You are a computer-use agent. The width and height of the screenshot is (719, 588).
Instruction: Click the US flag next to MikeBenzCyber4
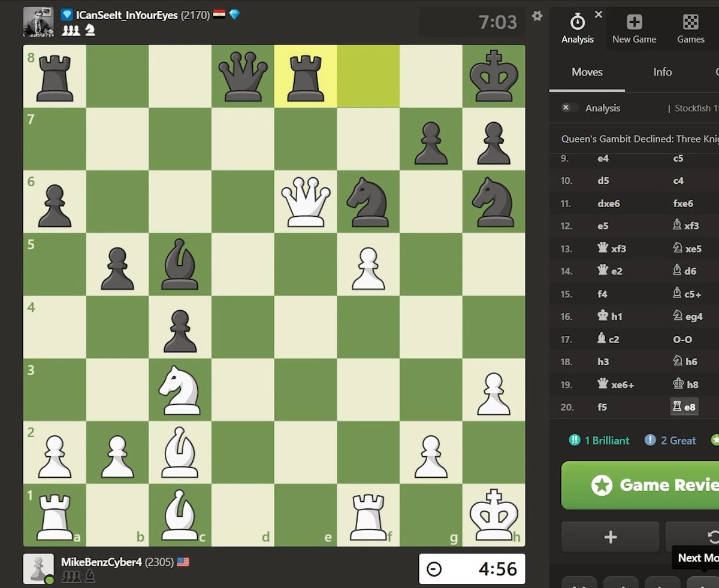click(x=183, y=562)
